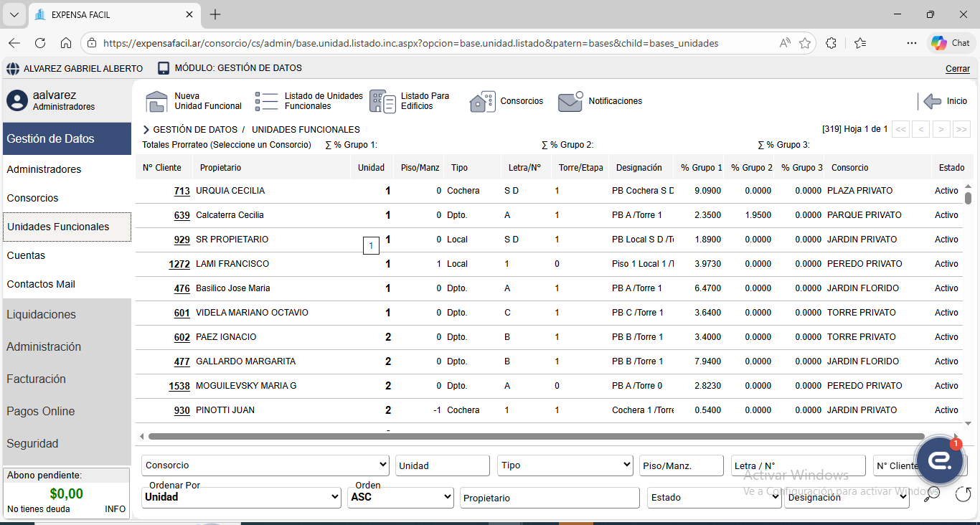This screenshot has width=980, height=525.
Task: Click the Propietario filter input field
Action: point(550,498)
